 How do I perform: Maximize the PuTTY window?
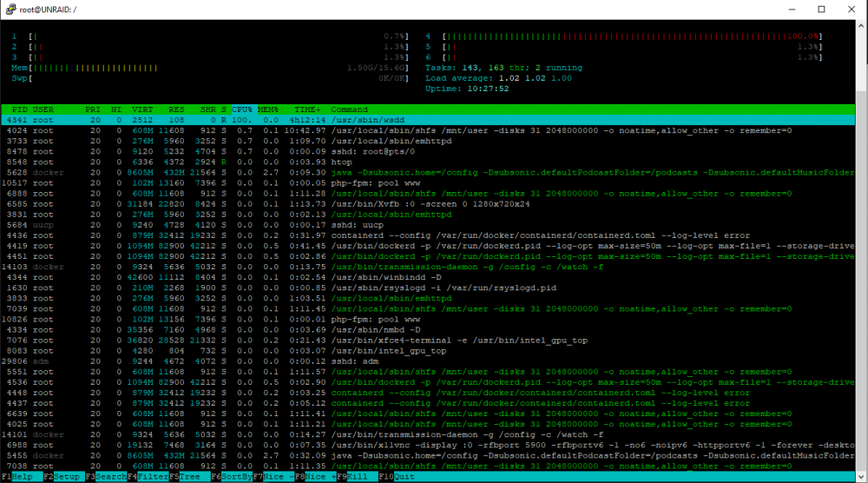pyautogui.click(x=821, y=10)
